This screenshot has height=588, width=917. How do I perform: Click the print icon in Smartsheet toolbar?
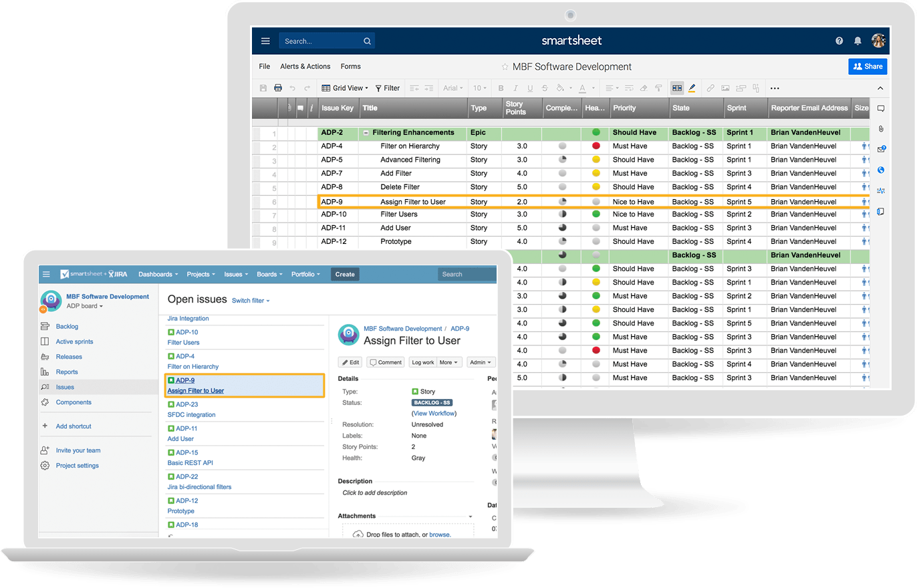coord(278,88)
